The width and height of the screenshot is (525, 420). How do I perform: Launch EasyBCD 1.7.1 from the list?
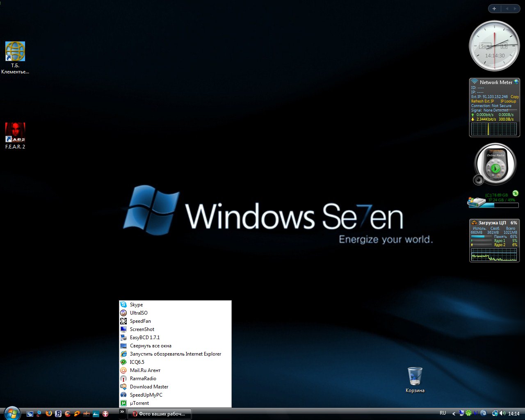coord(175,338)
